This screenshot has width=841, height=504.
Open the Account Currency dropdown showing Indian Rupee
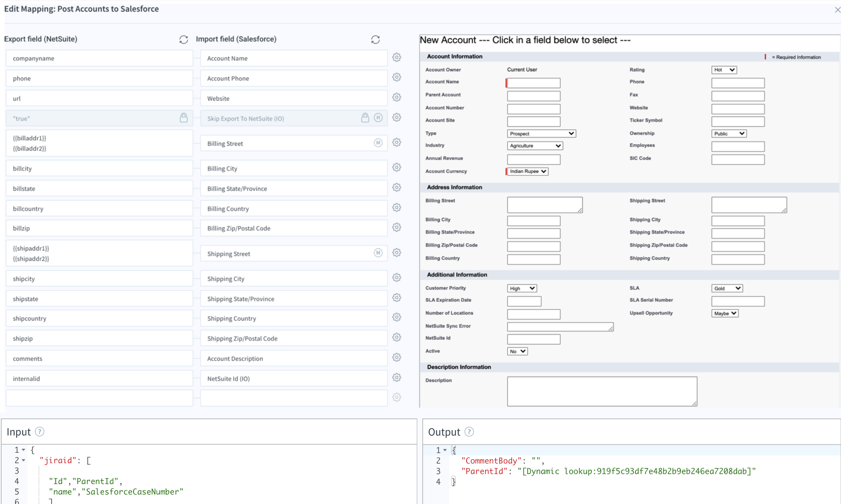coord(528,171)
